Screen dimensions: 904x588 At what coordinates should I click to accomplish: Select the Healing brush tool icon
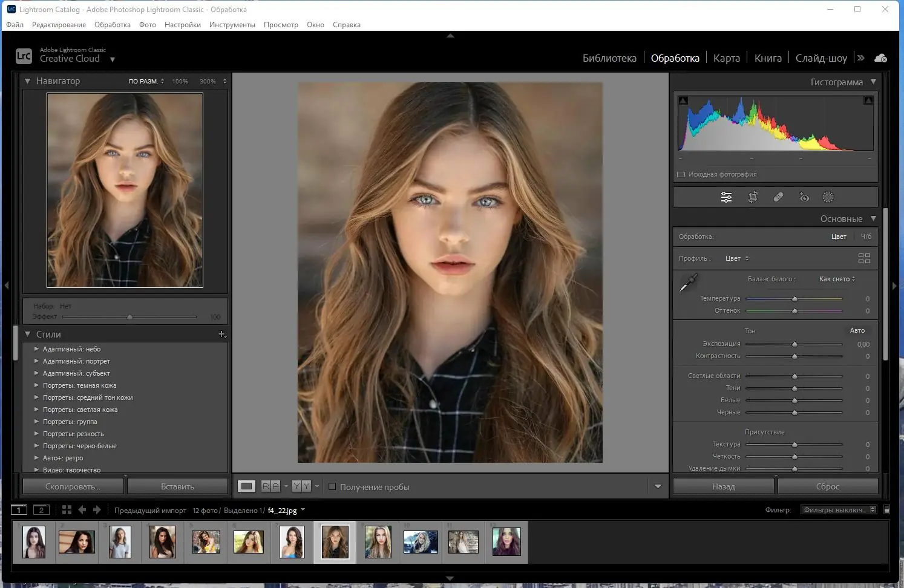point(778,197)
